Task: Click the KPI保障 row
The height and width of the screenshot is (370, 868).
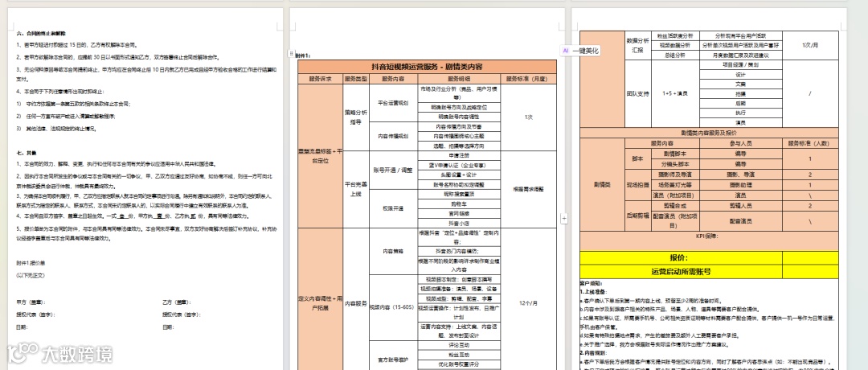Action: pos(709,241)
